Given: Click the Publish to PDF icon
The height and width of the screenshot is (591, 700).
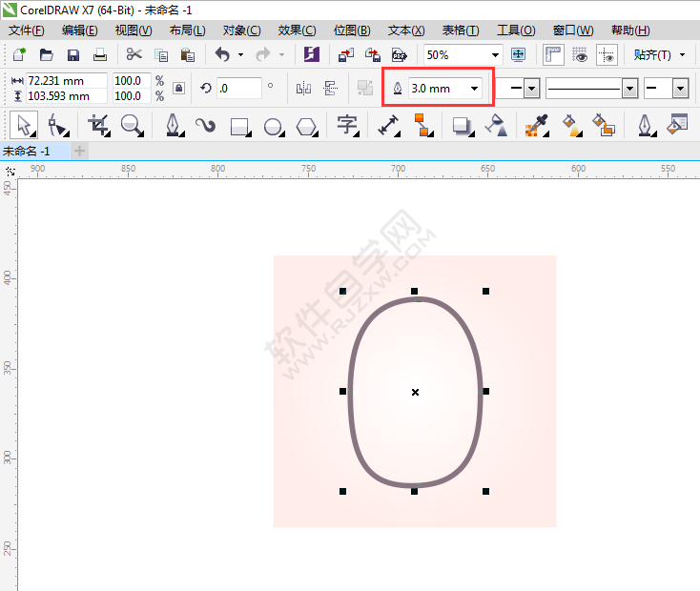Looking at the screenshot, I should (x=399, y=55).
